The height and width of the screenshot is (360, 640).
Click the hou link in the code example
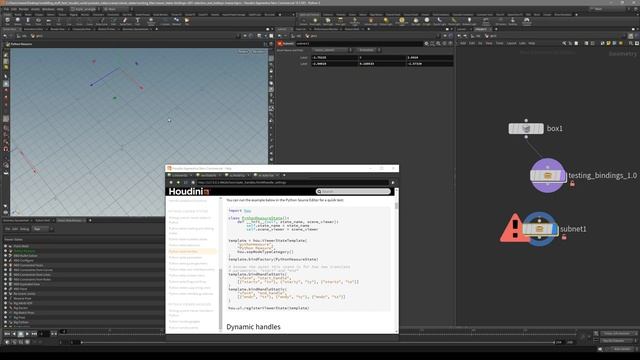click(x=247, y=211)
